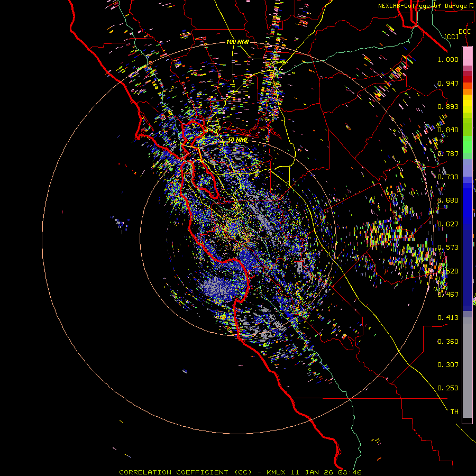476x476 pixels.
Task: Click the 0.253 legend value
Action: [448, 388]
